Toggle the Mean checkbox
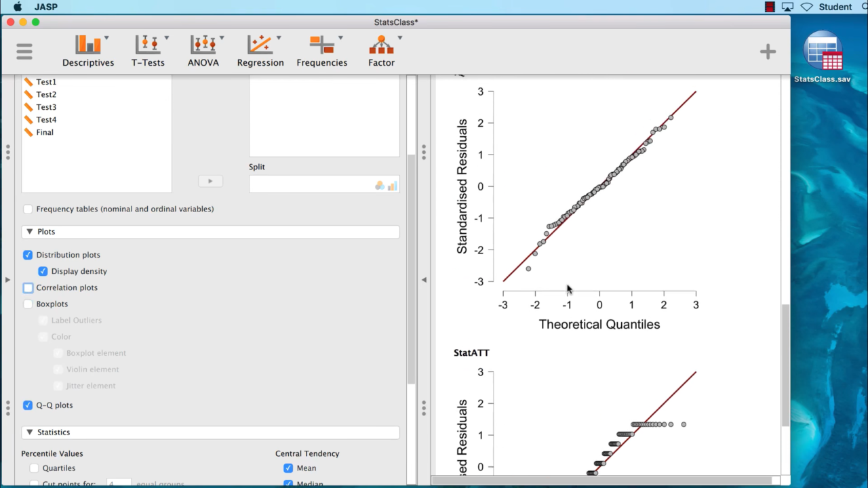868x488 pixels. [288, 468]
